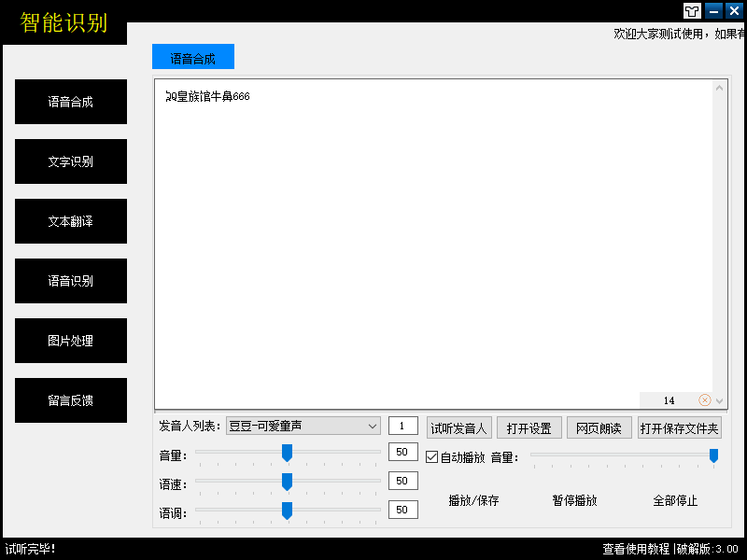Image resolution: width=747 pixels, height=560 pixels.
Task: Click the skin/theme shirt icon
Action: [692, 10]
